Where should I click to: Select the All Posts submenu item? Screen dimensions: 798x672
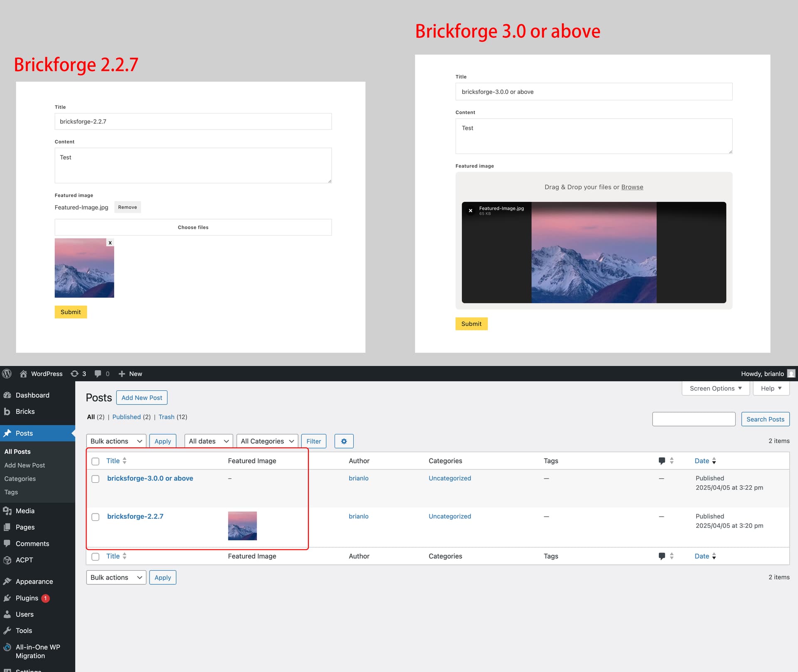tap(17, 451)
